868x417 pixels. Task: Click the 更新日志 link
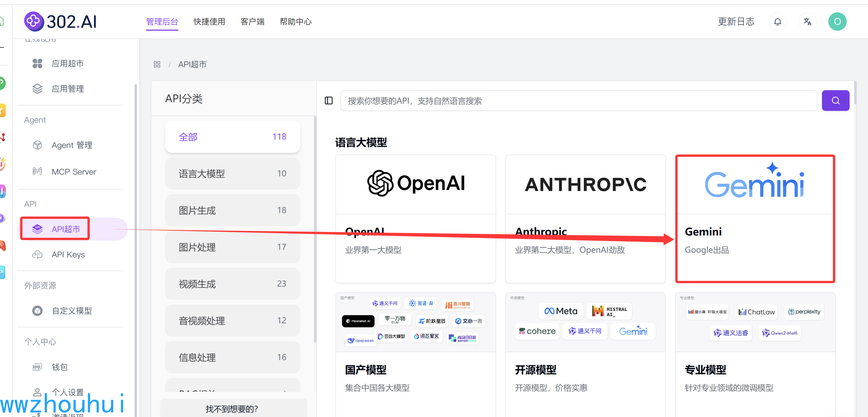736,22
